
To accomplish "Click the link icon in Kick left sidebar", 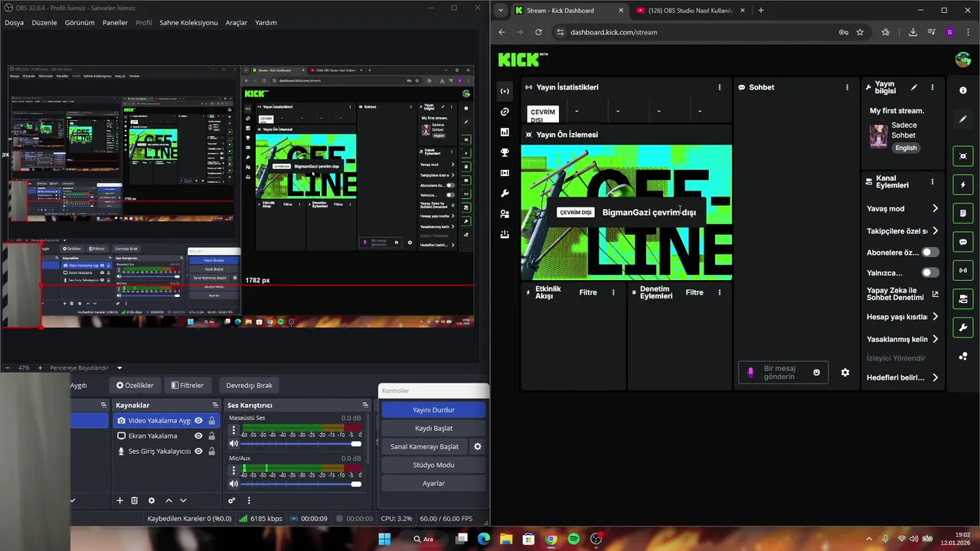I will coord(505,112).
